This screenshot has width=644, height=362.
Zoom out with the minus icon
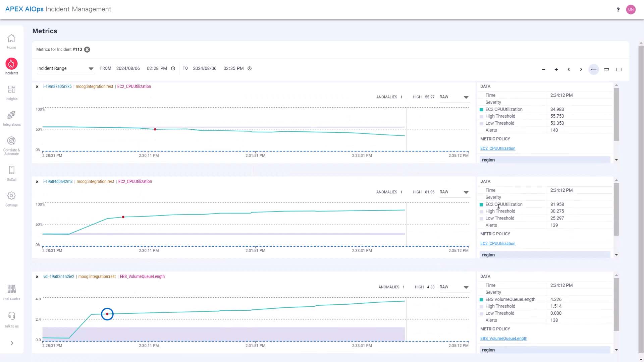(x=543, y=69)
